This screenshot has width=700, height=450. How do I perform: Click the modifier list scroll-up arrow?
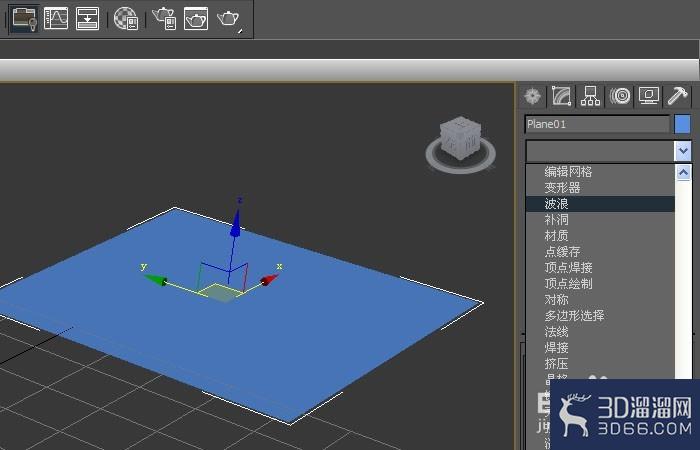pyautogui.click(x=683, y=172)
